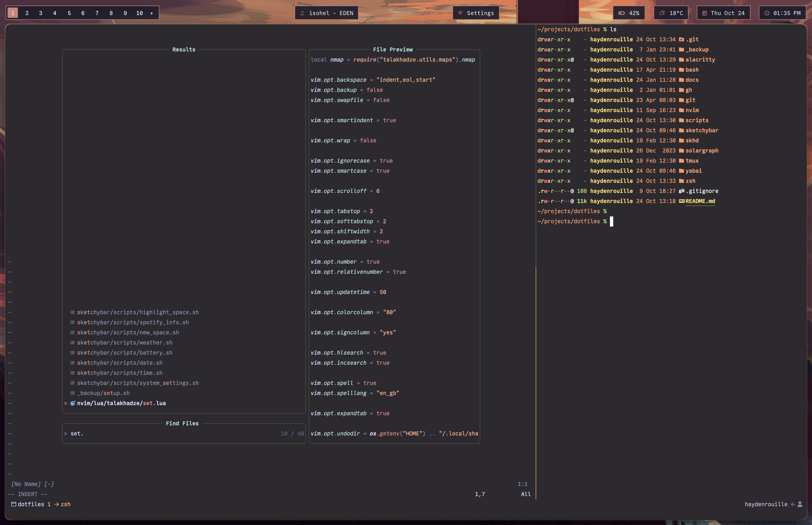Switch to workspace 2 in the top bar
The height and width of the screenshot is (525, 812).
pos(27,13)
